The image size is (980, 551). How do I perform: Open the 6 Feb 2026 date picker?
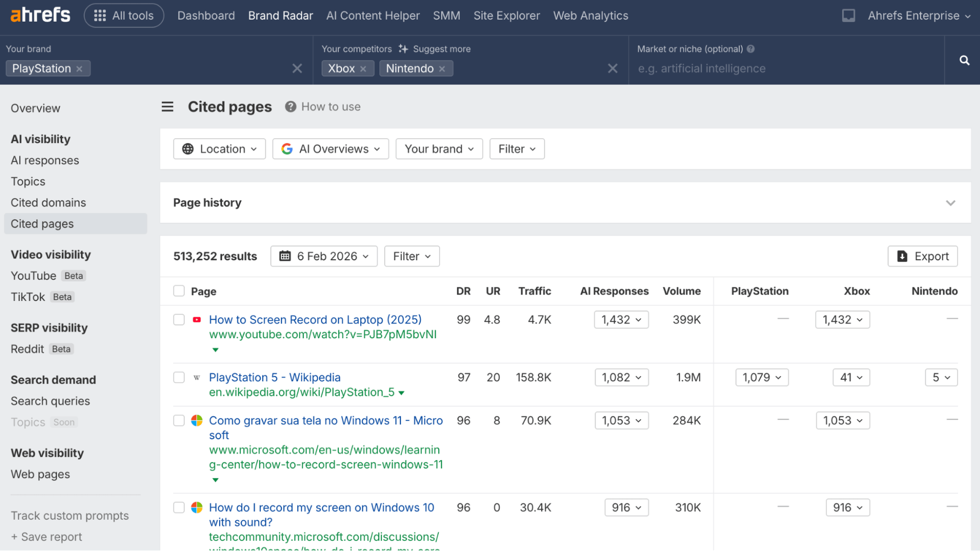pos(324,256)
